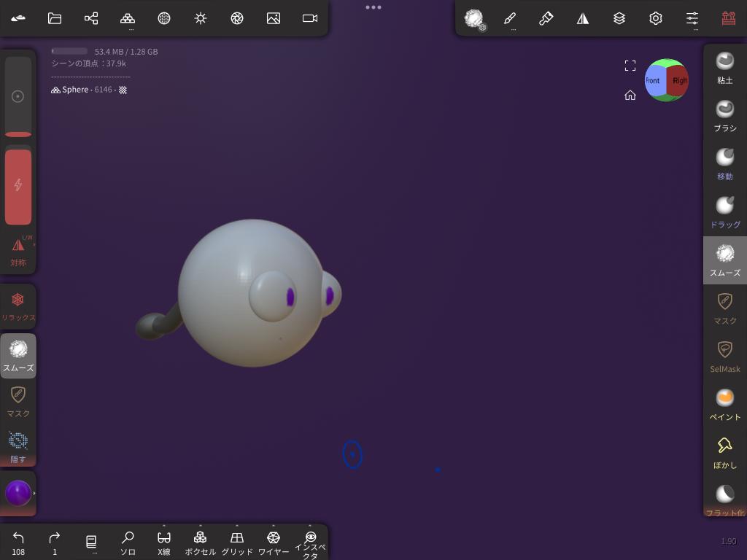
Task: Open the topology menu with pyramid icon
Action: (x=128, y=18)
